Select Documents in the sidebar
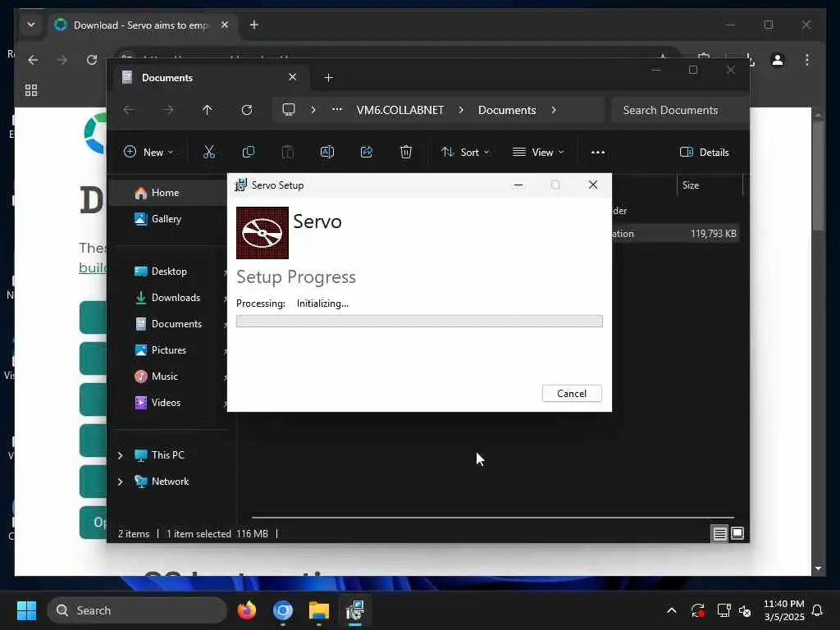 pos(177,324)
